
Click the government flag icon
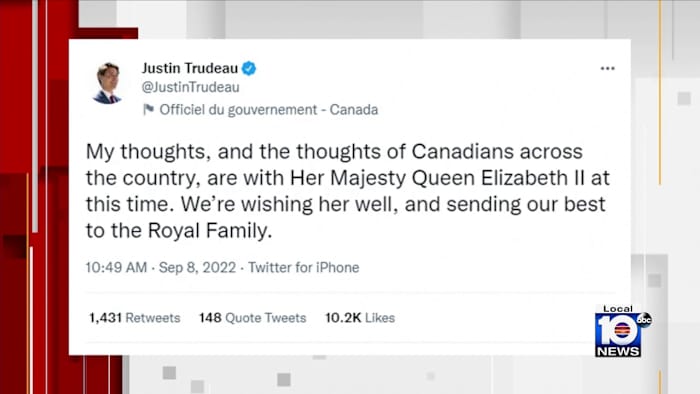click(x=148, y=109)
